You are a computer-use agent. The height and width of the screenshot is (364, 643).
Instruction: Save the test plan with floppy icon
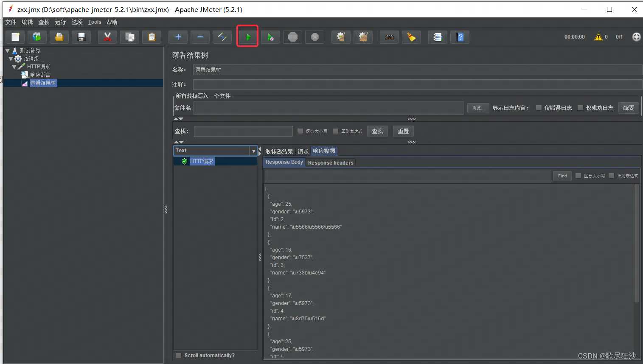coord(81,37)
